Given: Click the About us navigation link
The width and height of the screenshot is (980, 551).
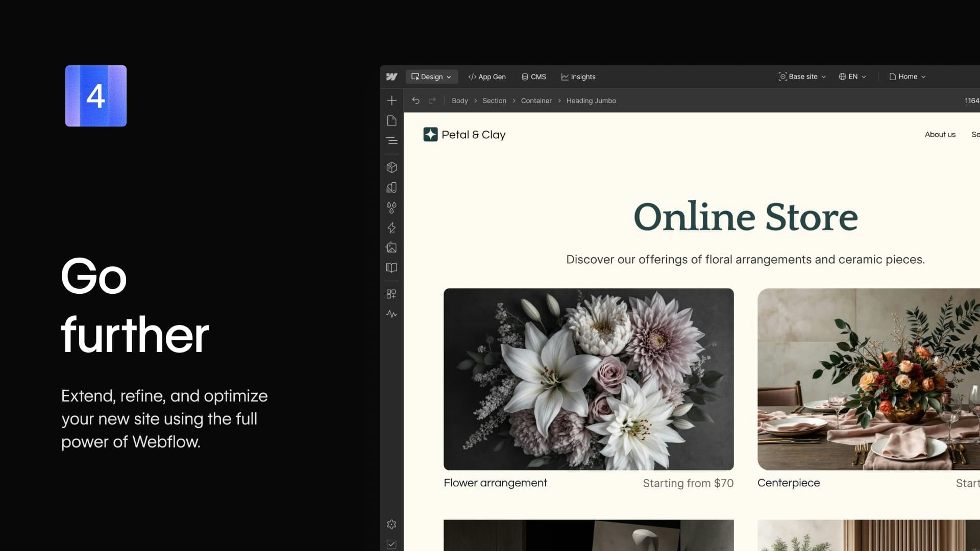Looking at the screenshot, I should point(940,134).
